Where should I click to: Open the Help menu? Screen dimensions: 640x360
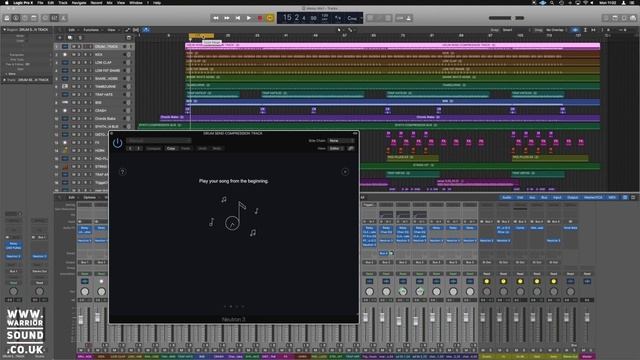pos(157,2)
